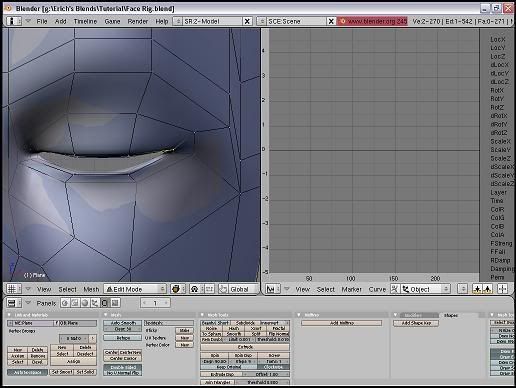Open the Mesh menu in 3D view

coord(91,289)
